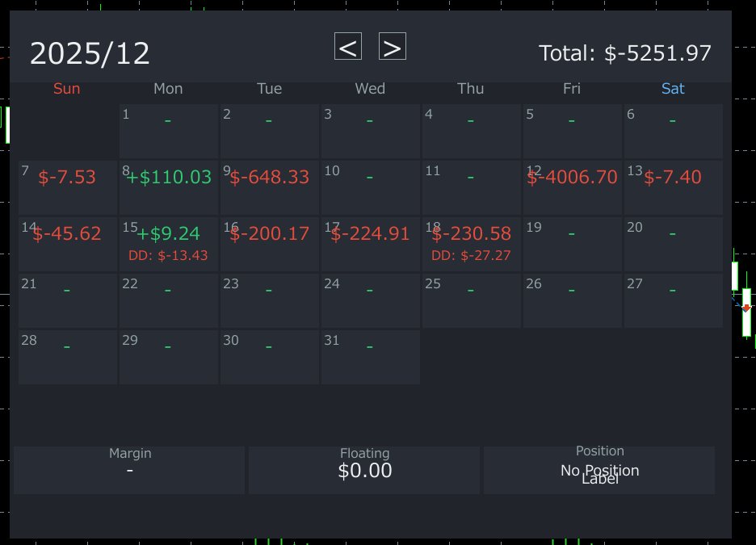The height and width of the screenshot is (545, 756).
Task: Select the day 2 calendar cell
Action: tap(270, 131)
